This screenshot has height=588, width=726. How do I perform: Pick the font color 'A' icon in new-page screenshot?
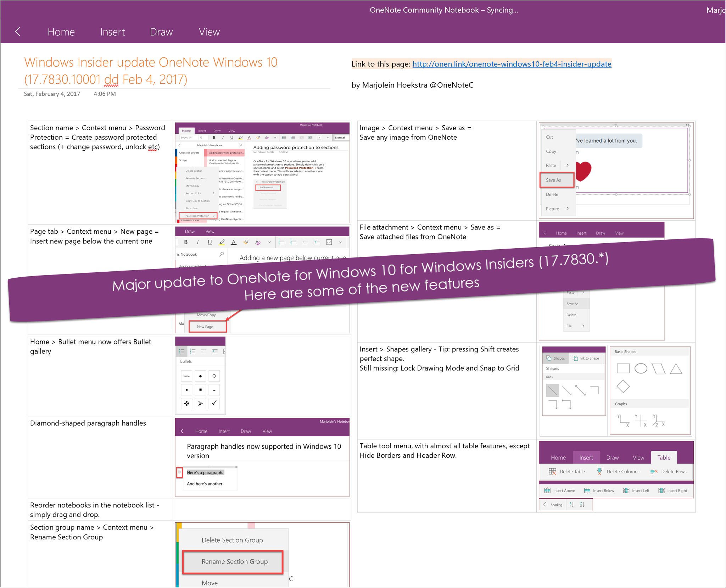coord(233,242)
